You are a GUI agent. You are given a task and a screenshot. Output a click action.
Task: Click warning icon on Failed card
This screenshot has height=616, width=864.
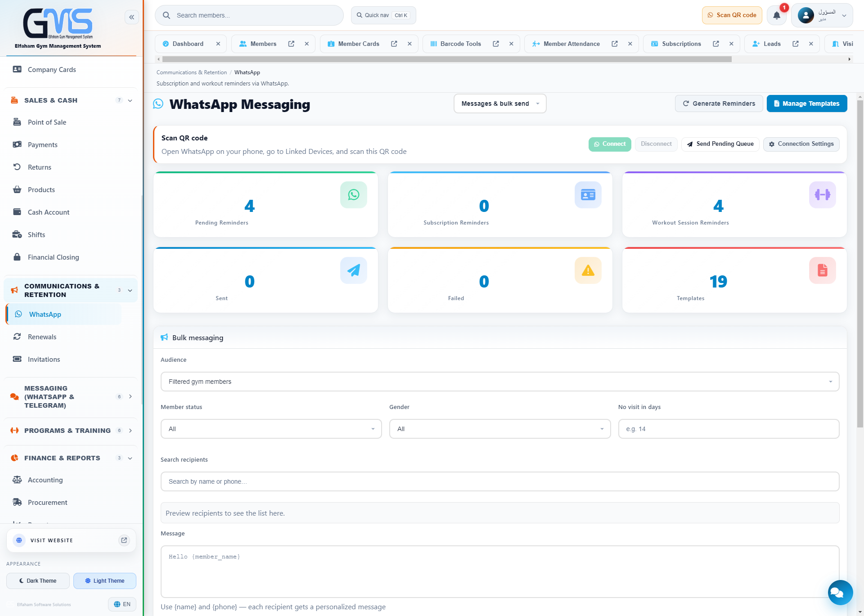[588, 270]
